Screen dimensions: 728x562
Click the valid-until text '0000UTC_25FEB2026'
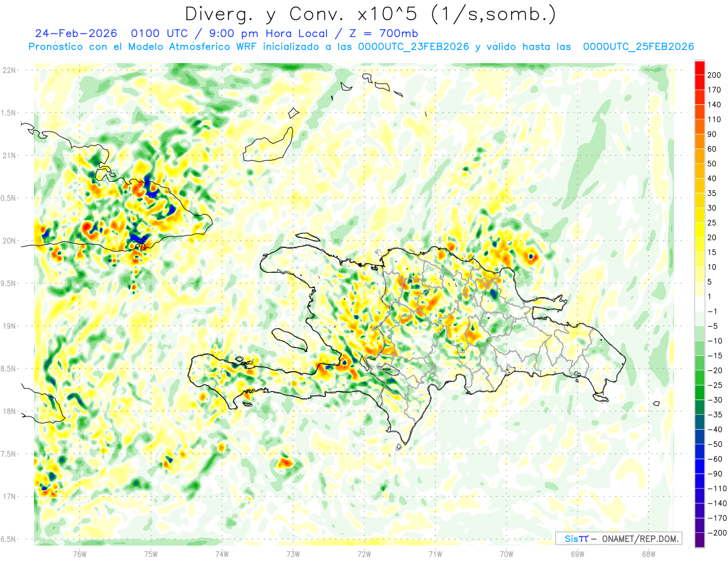(x=638, y=47)
